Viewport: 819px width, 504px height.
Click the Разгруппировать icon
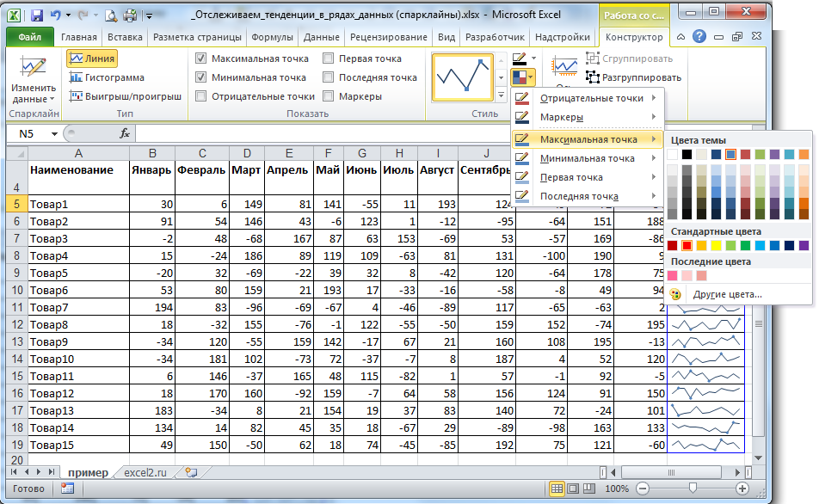(594, 77)
